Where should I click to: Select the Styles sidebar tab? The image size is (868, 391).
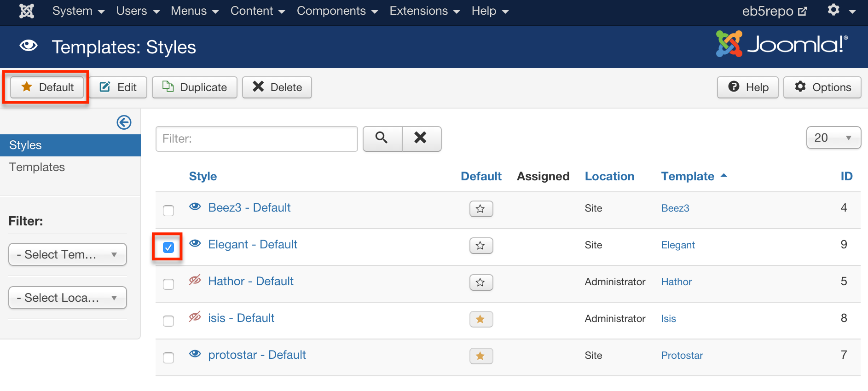point(70,145)
